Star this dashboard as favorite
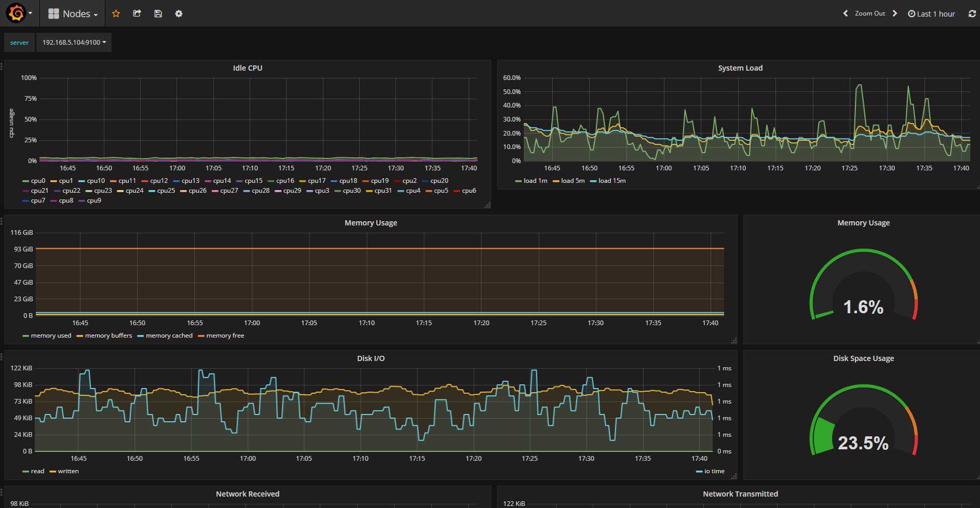Viewport: 980px width, 508px height. [116, 14]
